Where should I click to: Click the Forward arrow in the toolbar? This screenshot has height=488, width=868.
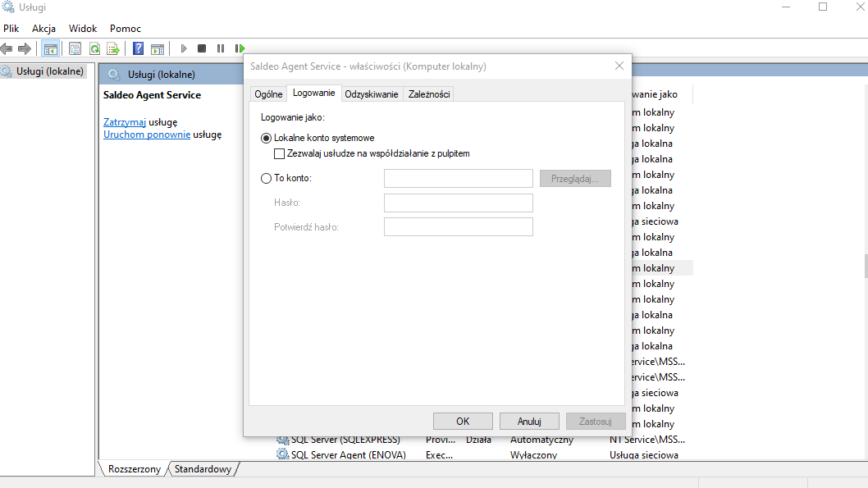pos(25,48)
